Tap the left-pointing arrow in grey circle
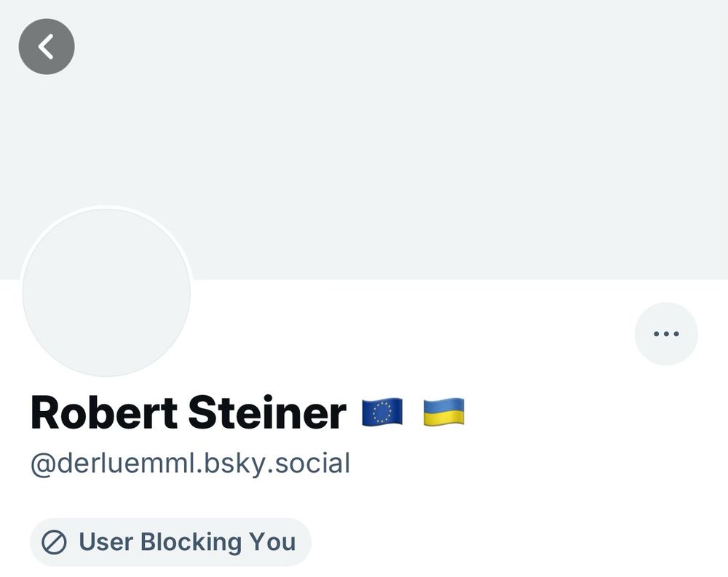 coord(45,47)
